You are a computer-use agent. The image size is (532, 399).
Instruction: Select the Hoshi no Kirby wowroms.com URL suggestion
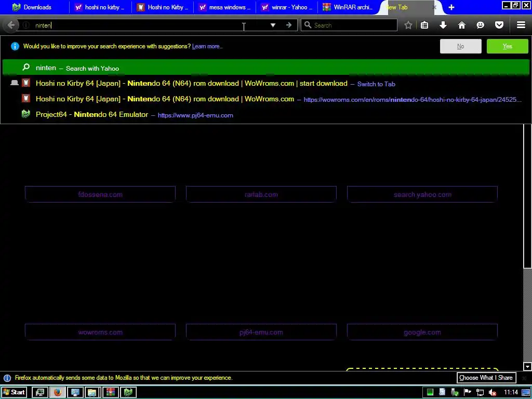[x=265, y=99]
